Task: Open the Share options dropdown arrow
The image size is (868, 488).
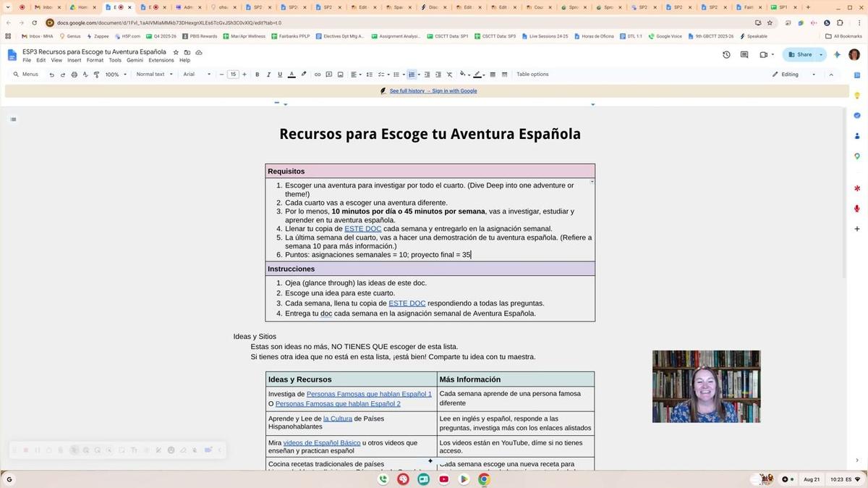Action: (821, 54)
